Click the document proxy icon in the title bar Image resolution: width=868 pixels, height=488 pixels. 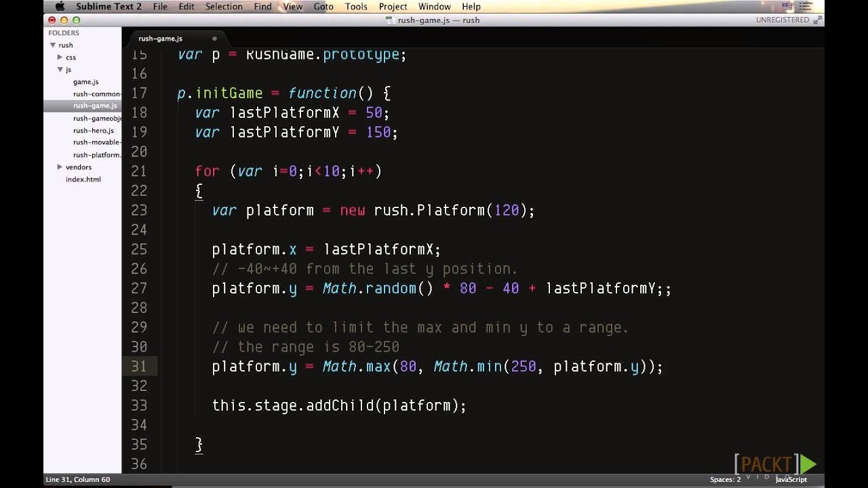390,20
